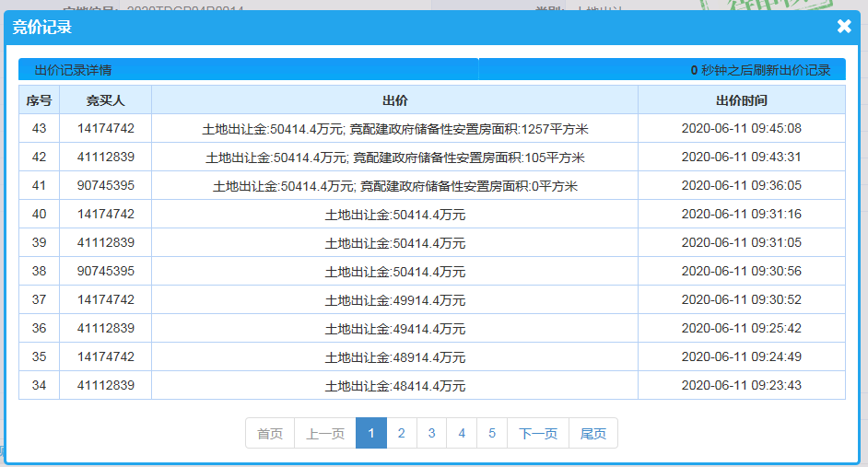Viewport: 868px width, 467px height.
Task: Click the 序号 column header
Action: 39,100
